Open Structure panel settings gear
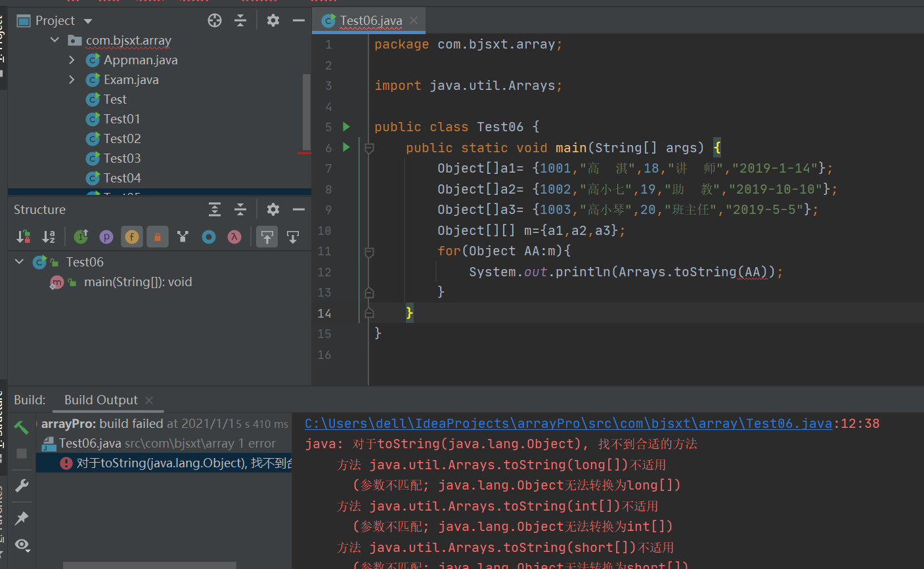This screenshot has width=924, height=569. pos(273,209)
